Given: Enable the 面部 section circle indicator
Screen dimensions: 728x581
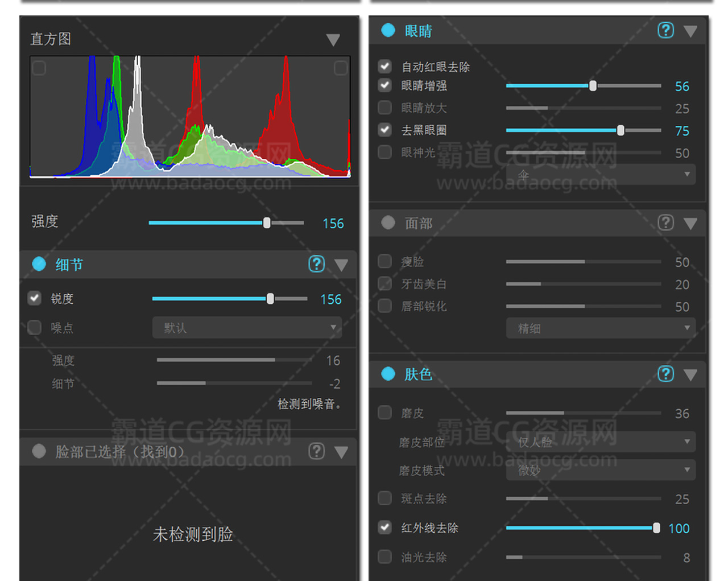Looking at the screenshot, I should tap(388, 222).
